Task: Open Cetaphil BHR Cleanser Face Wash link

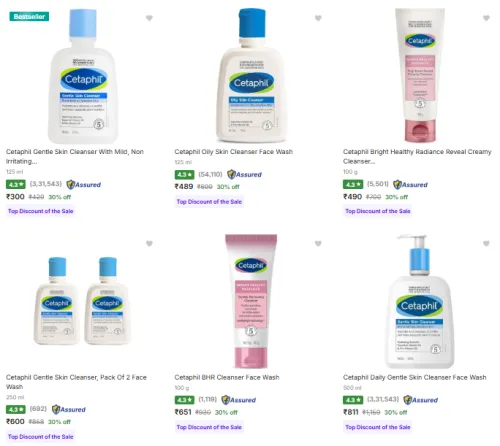Action: pos(227,377)
